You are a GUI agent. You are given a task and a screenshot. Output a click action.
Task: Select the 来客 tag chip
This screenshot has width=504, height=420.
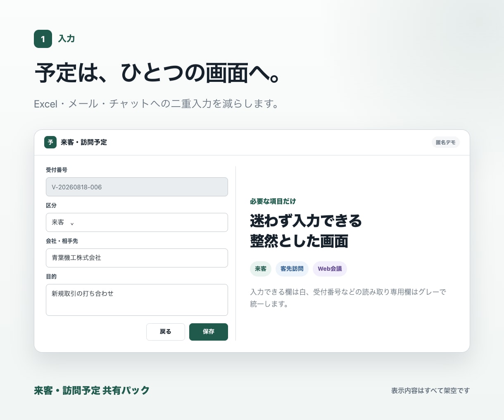(x=261, y=269)
